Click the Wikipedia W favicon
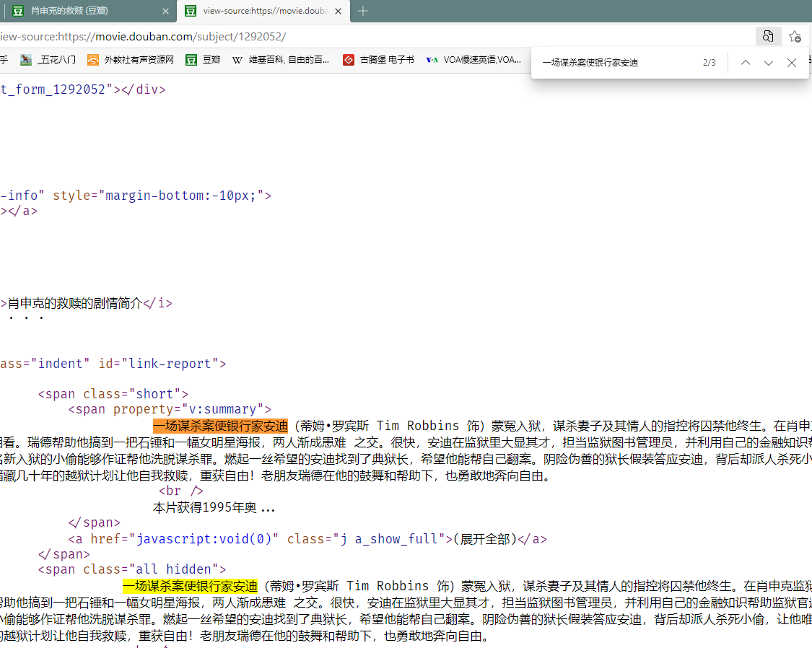Screen dimensions: 812x648 pyautogui.click(x=237, y=60)
